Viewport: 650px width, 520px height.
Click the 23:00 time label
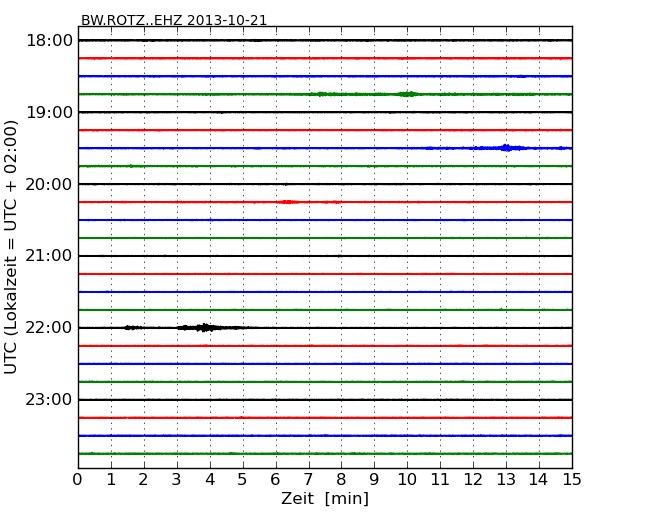(49, 400)
